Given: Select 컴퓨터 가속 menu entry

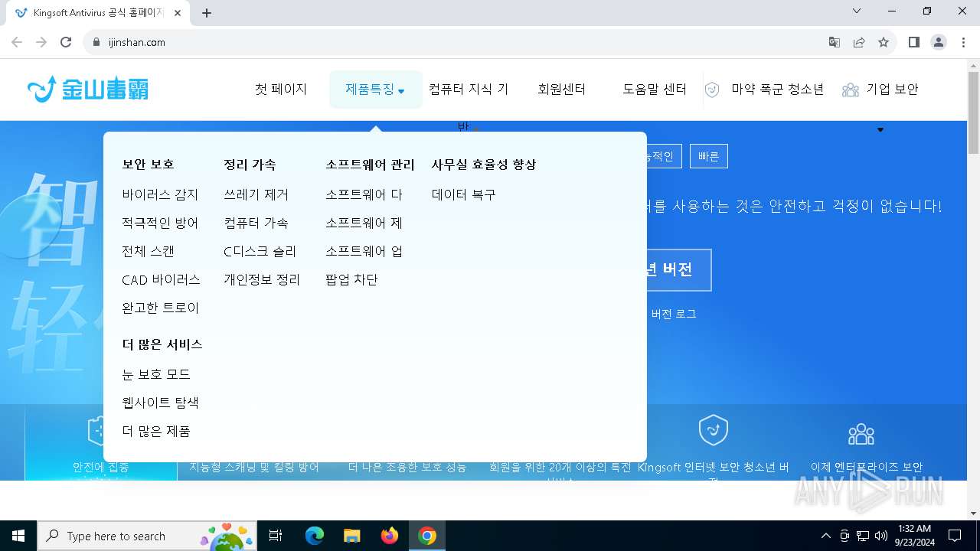Looking at the screenshot, I should pos(256,223).
